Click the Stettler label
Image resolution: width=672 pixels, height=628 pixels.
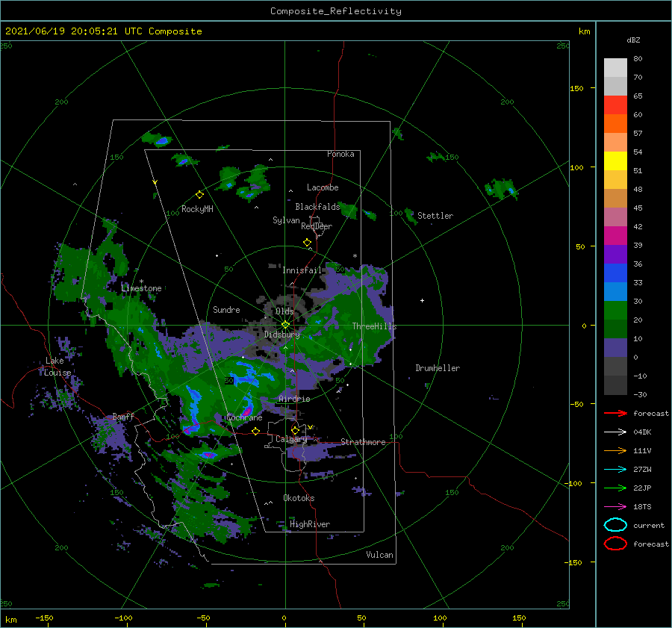point(435,216)
